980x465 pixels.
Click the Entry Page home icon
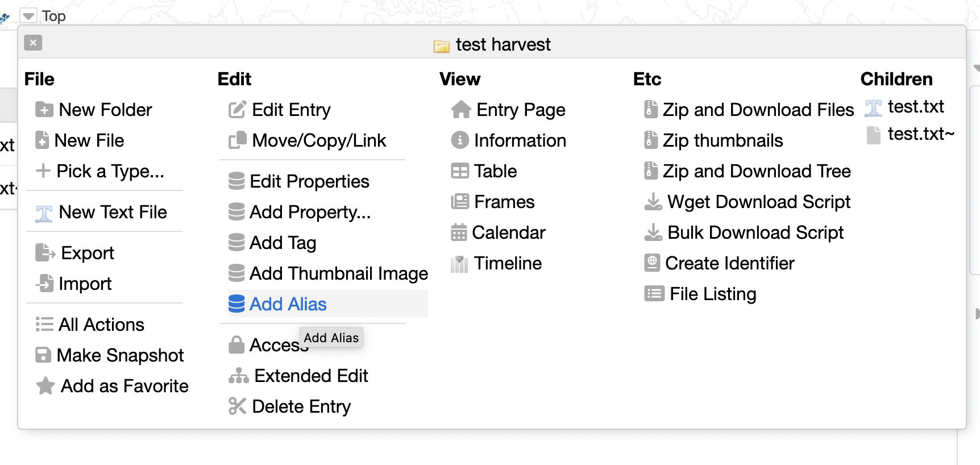(x=460, y=109)
